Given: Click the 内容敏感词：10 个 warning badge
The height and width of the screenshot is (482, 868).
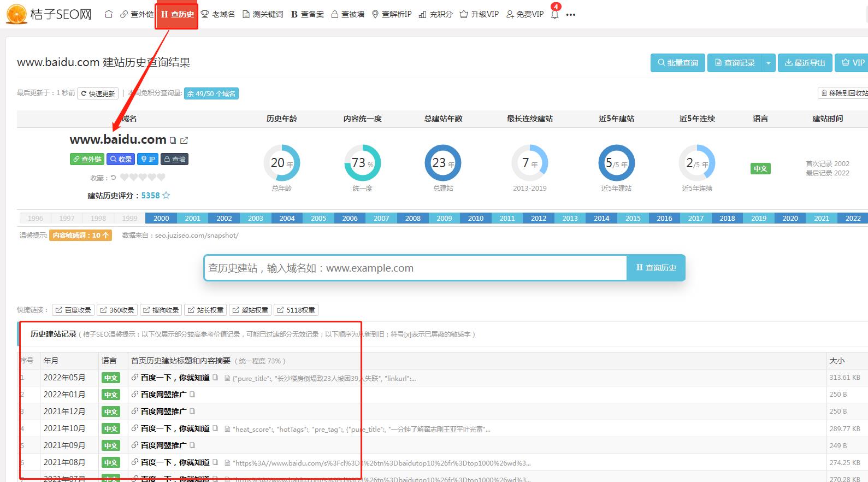Looking at the screenshot, I should 80,235.
